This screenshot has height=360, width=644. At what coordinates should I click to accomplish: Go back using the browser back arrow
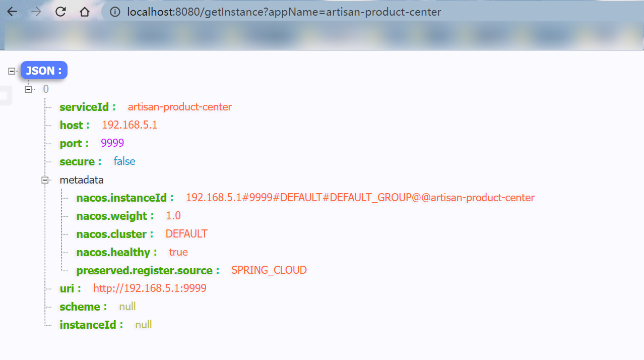12,12
